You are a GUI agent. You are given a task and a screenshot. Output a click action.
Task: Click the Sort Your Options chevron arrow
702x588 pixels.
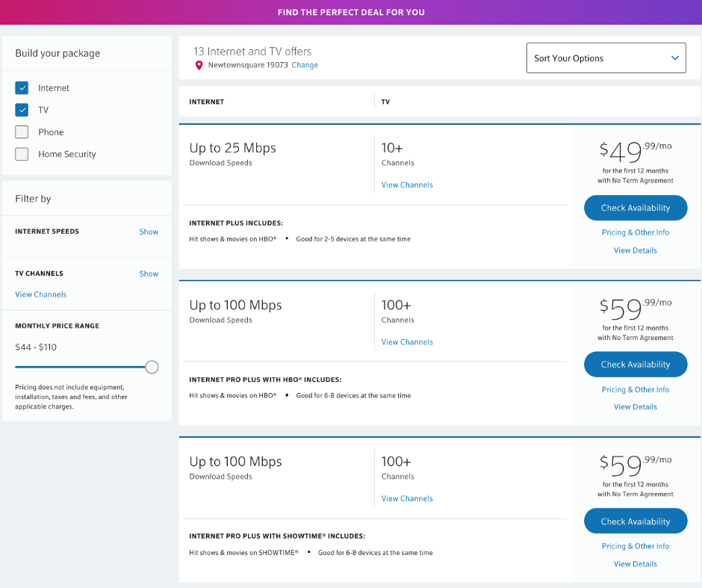674,58
